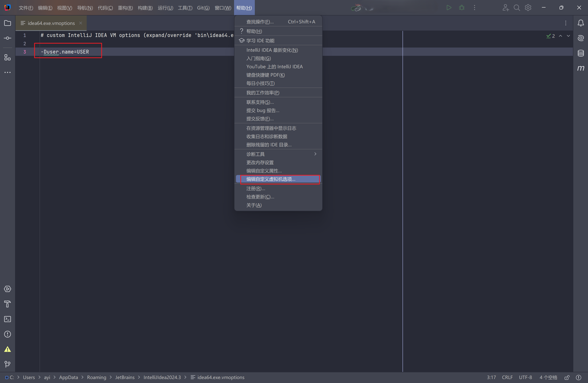This screenshot has height=383, width=588.
Task: Open the Commit tool window icon
Action: (x=8, y=38)
